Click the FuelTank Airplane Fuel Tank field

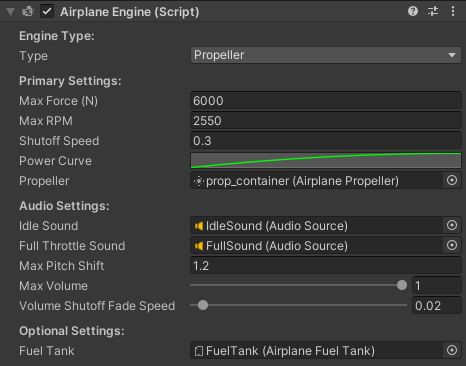tap(316, 351)
